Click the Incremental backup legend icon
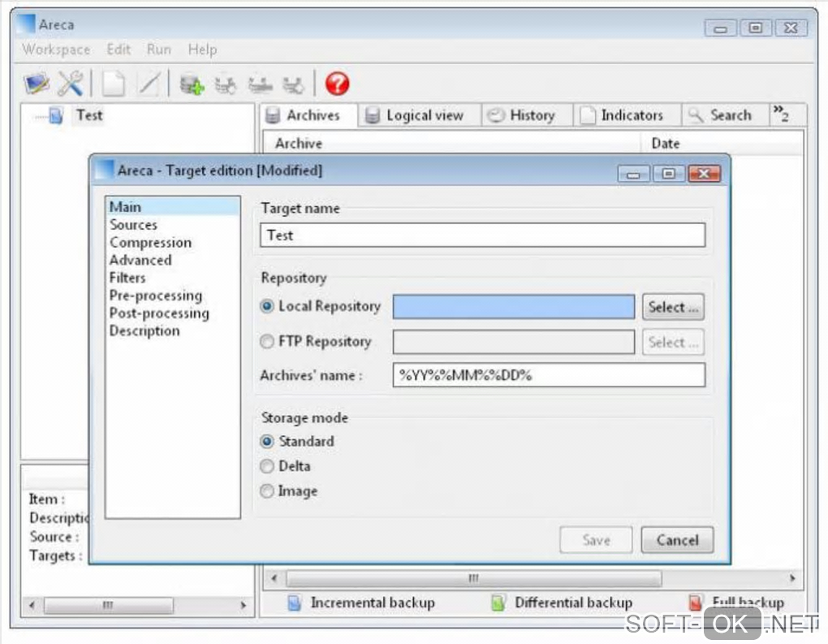This screenshot has width=828, height=644. pyautogui.click(x=295, y=603)
